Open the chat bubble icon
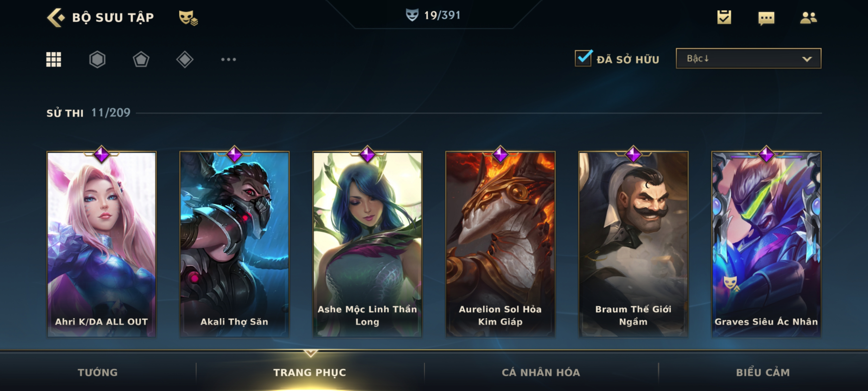868x391 pixels. click(x=766, y=18)
